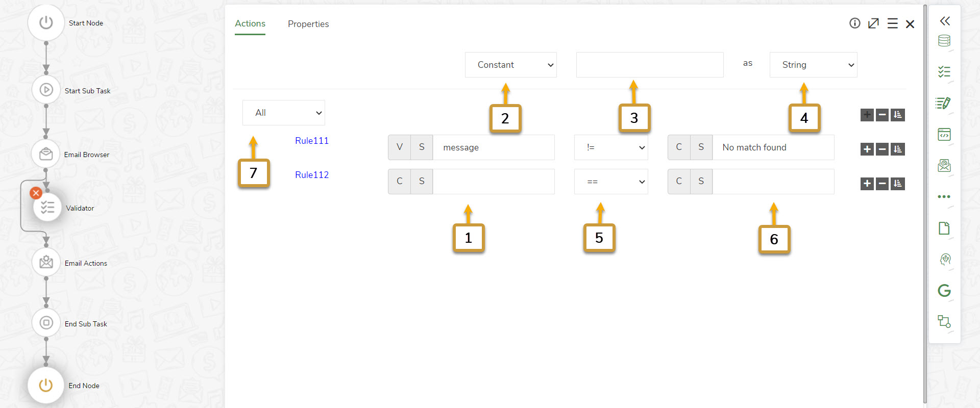This screenshot has width=980, height=408.
Task: Open the Rule111 link
Action: point(311,140)
